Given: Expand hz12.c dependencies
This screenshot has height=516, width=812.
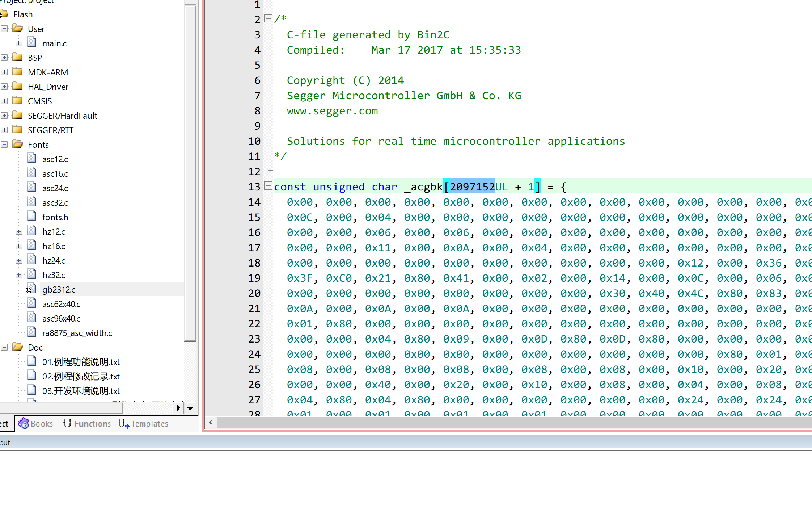Looking at the screenshot, I should click(19, 231).
